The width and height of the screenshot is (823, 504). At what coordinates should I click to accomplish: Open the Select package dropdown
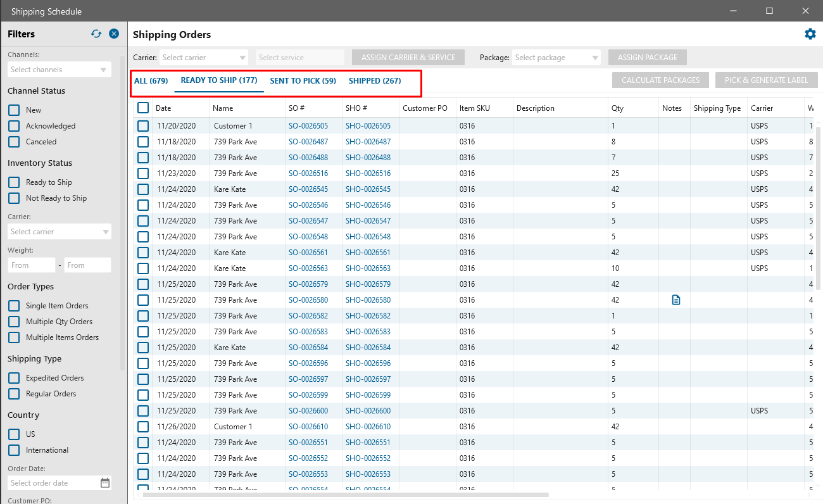point(556,58)
